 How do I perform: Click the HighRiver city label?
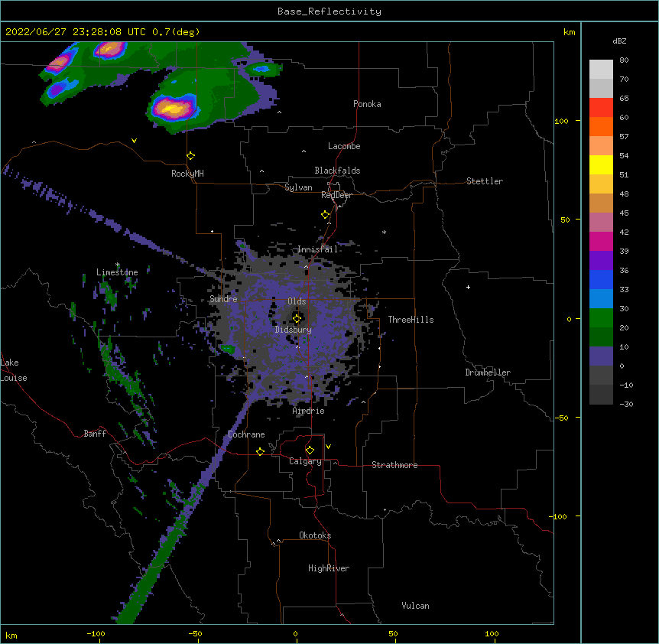coord(329,568)
